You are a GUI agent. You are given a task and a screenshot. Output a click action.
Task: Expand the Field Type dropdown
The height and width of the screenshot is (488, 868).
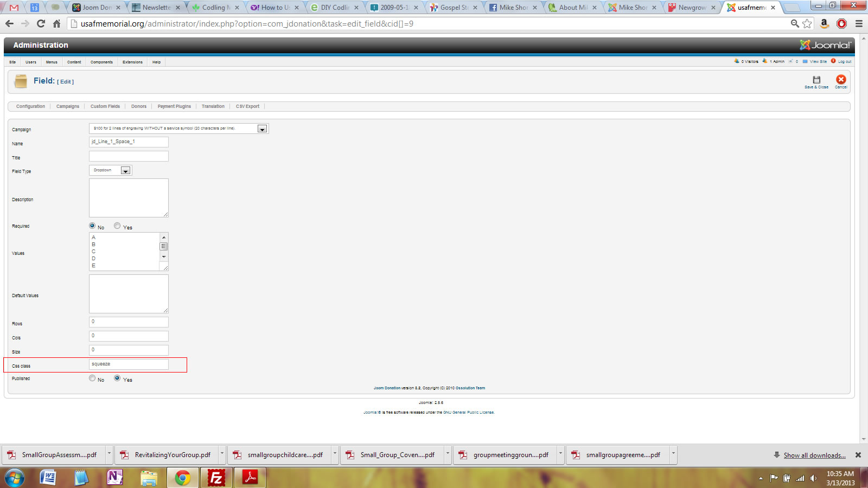pyautogui.click(x=125, y=170)
